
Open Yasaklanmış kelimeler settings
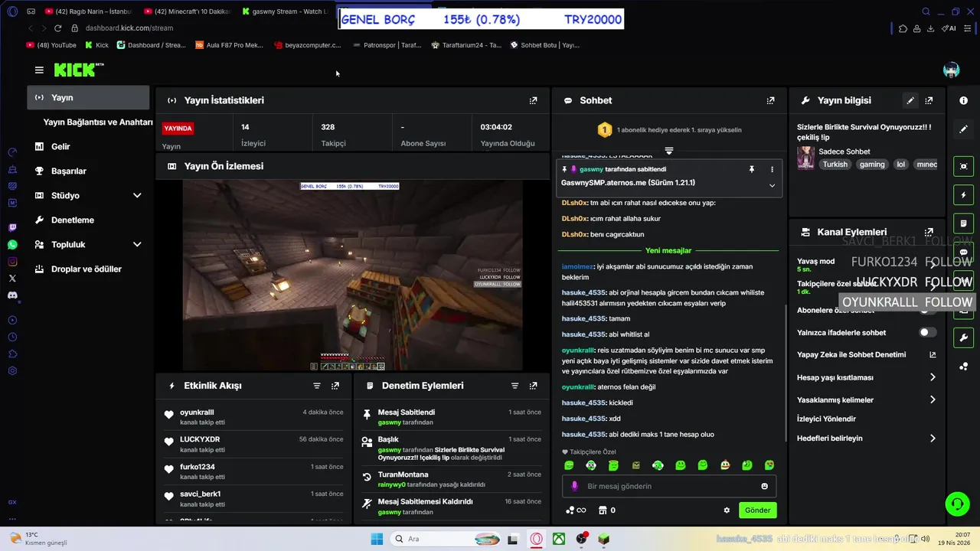tap(866, 399)
